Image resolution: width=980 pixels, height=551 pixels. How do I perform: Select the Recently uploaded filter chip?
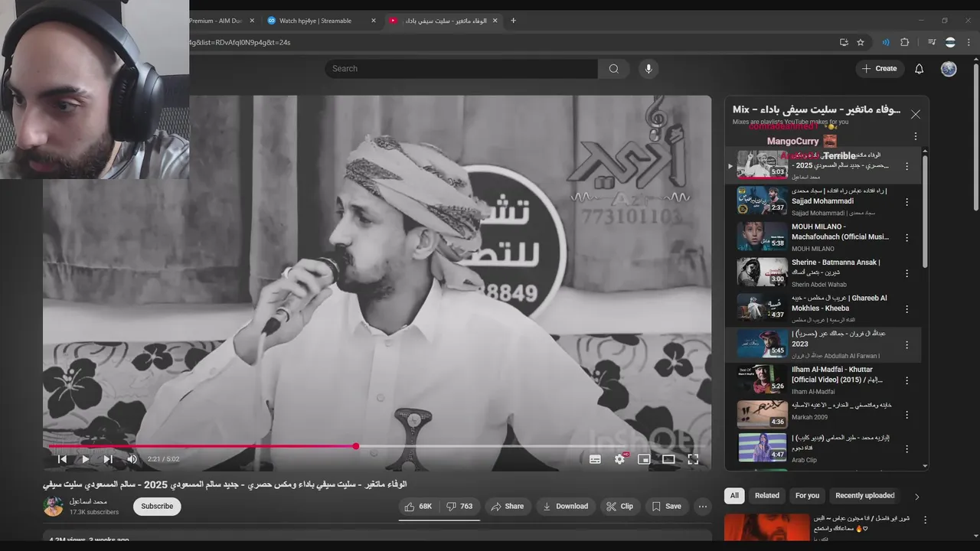pos(865,496)
